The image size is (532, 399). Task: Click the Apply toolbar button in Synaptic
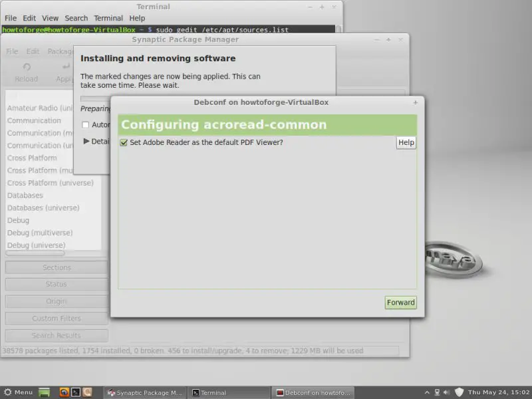point(65,73)
